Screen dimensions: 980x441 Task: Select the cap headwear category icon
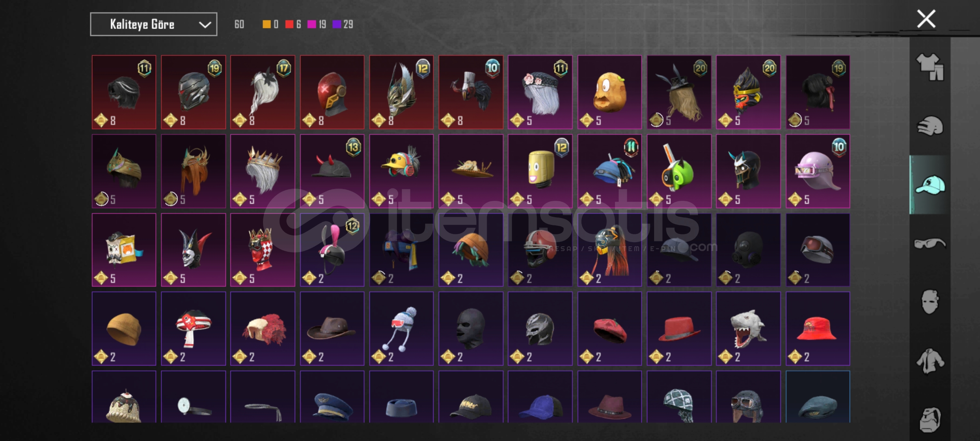[x=930, y=185]
